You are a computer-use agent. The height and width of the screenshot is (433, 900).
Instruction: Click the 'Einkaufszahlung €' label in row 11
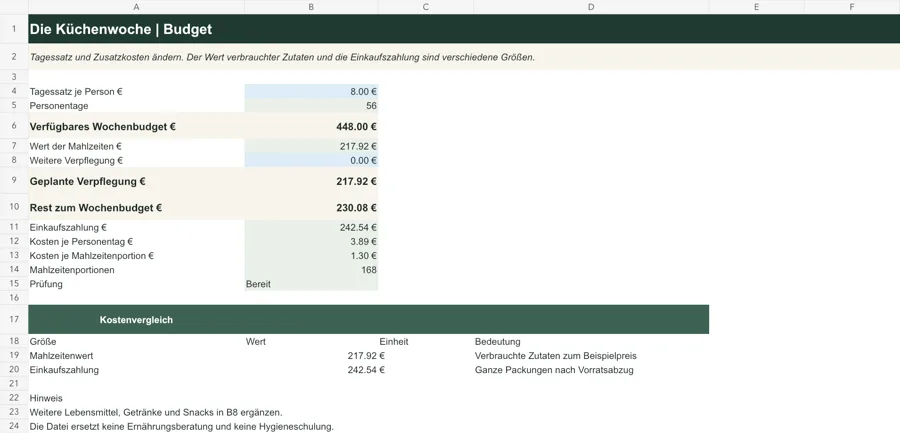coord(68,227)
